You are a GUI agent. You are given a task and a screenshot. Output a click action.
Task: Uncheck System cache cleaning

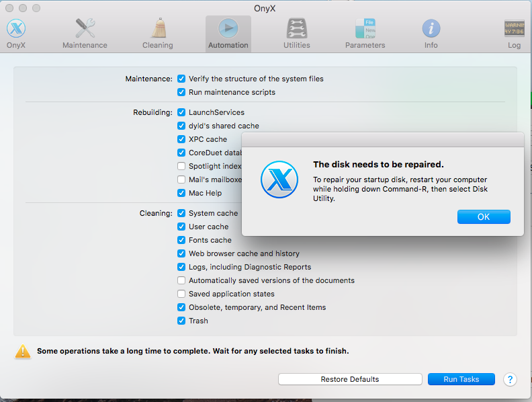point(181,213)
